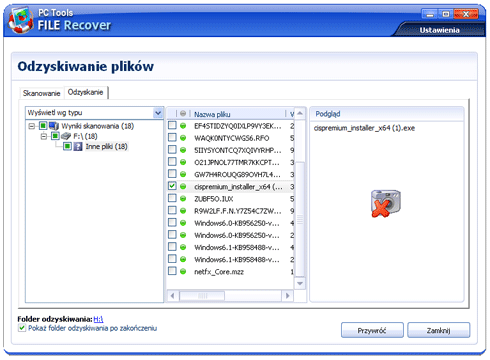Click the horizontal scrollbar thumb
Image resolution: width=490 pixels, height=360 pixels.
click(202, 296)
